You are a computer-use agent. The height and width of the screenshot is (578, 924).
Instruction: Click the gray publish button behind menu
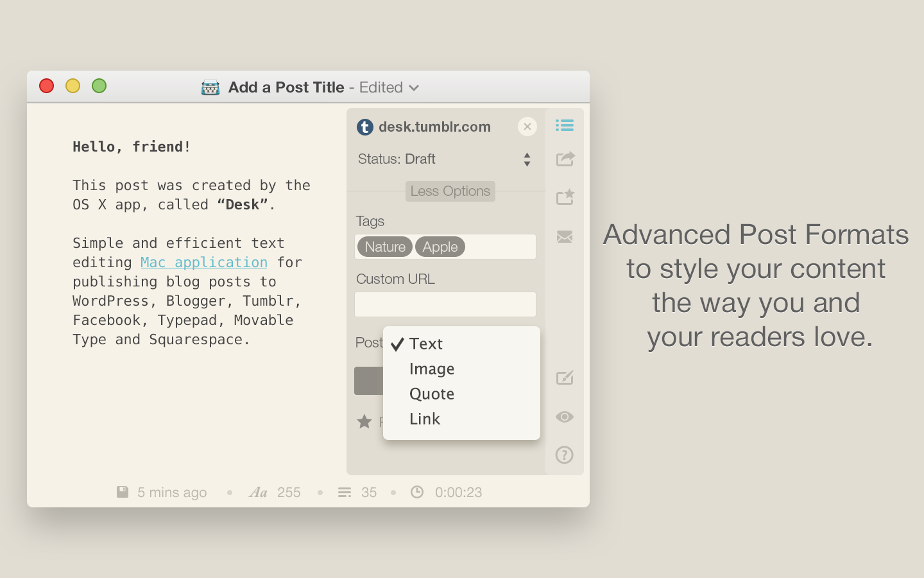coord(368,381)
